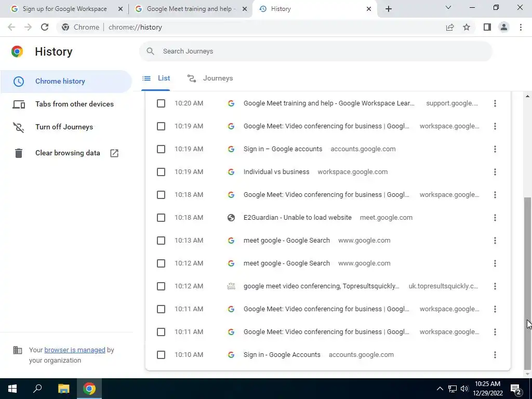The width and height of the screenshot is (532, 399).
Task: Click the Chrome site info icon in address bar
Action: tap(65, 27)
